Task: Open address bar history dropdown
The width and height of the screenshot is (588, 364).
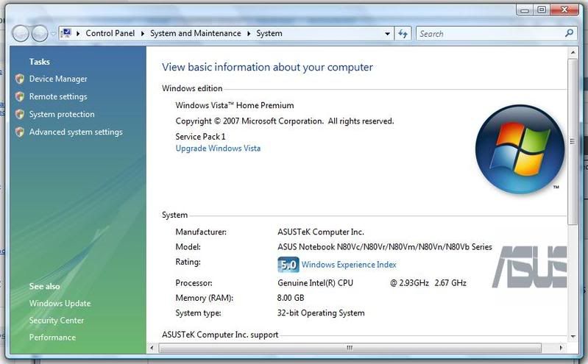Action: coord(387,34)
